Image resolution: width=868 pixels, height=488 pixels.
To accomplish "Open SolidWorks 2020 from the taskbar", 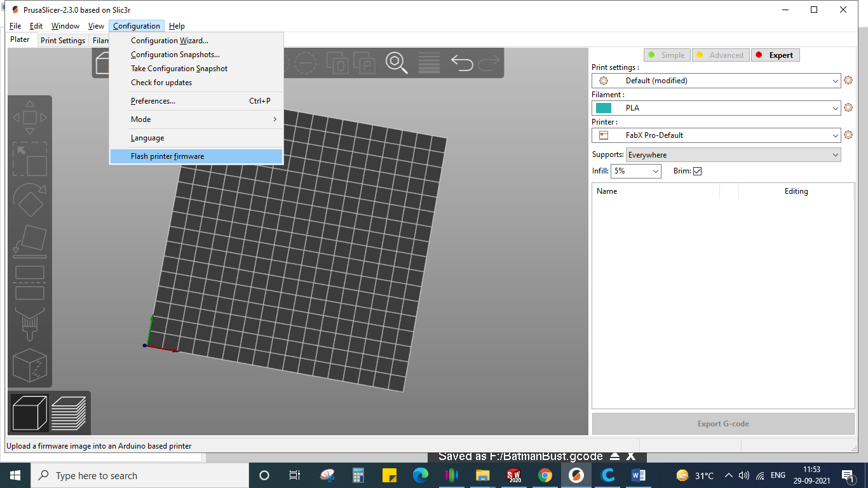I will click(514, 475).
